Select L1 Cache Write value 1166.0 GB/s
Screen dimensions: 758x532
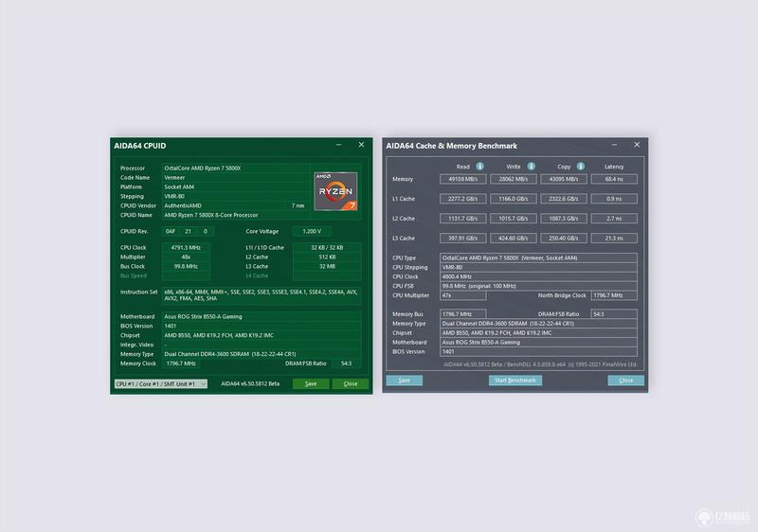coord(513,199)
